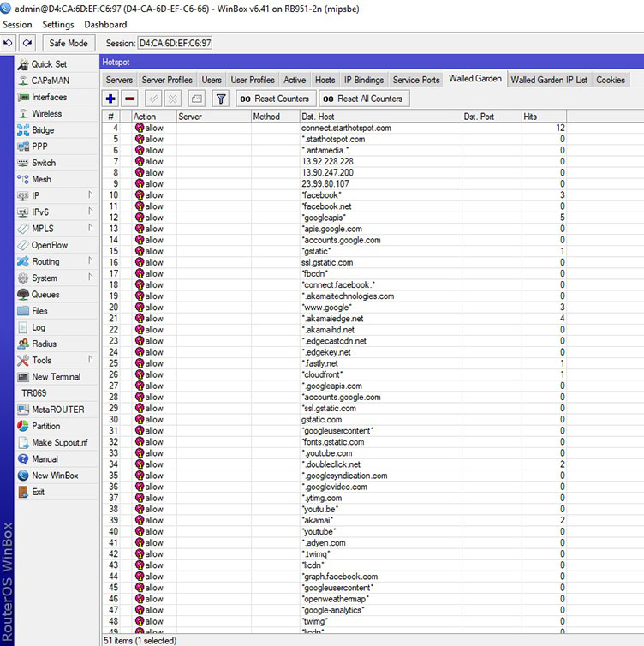Click the Comment toolbar icon

(x=197, y=99)
